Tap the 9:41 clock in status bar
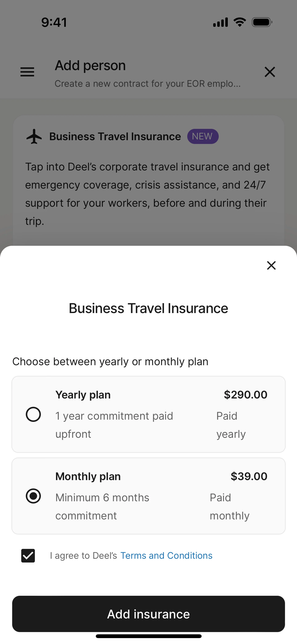The height and width of the screenshot is (644, 297). [54, 22]
